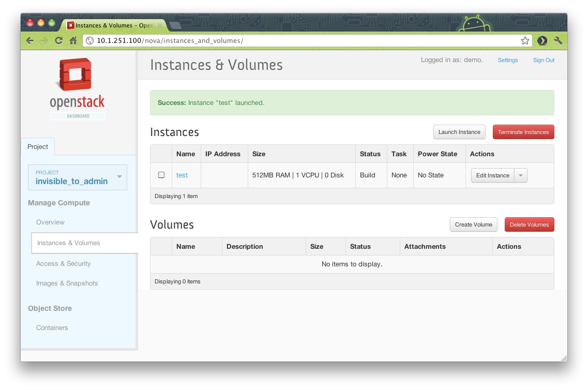Open the browser home page
The height and width of the screenshot is (390, 588).
click(x=73, y=40)
